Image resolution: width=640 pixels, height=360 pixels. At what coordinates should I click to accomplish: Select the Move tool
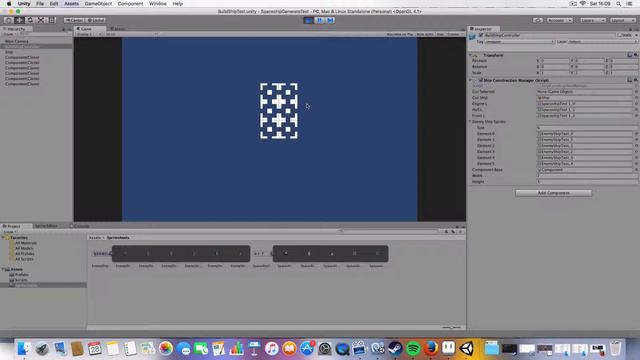point(19,20)
